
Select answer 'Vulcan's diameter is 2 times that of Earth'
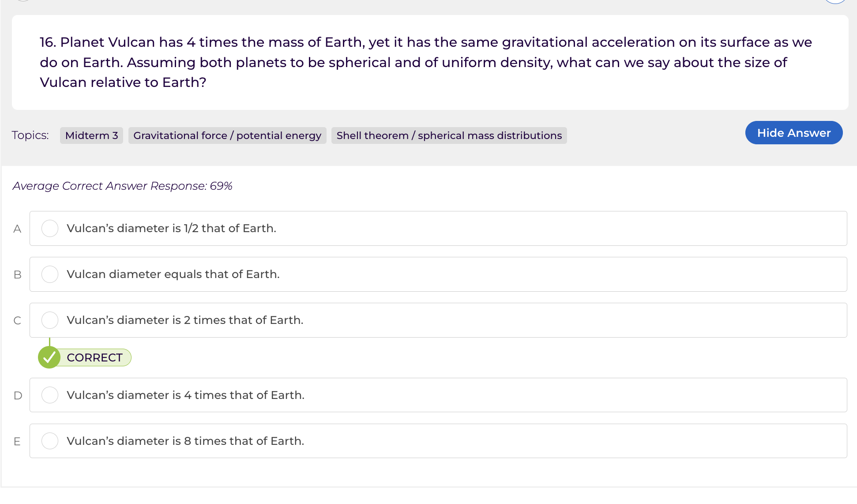pyautogui.click(x=185, y=320)
